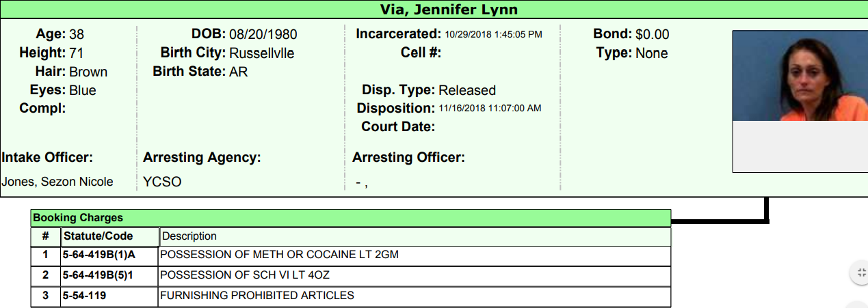Click the partially visible zoom button below fit-to-page
Screen dimensions: 868x308
tap(859, 305)
